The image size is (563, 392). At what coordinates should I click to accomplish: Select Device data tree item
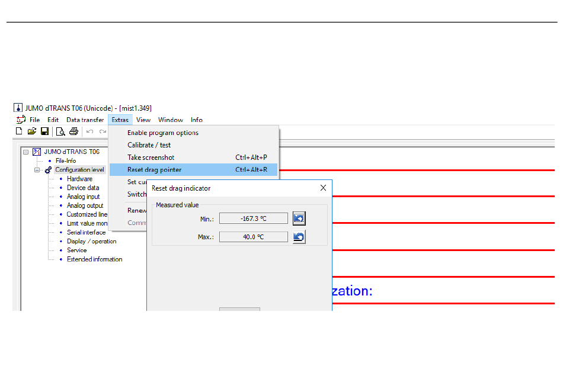point(83,188)
